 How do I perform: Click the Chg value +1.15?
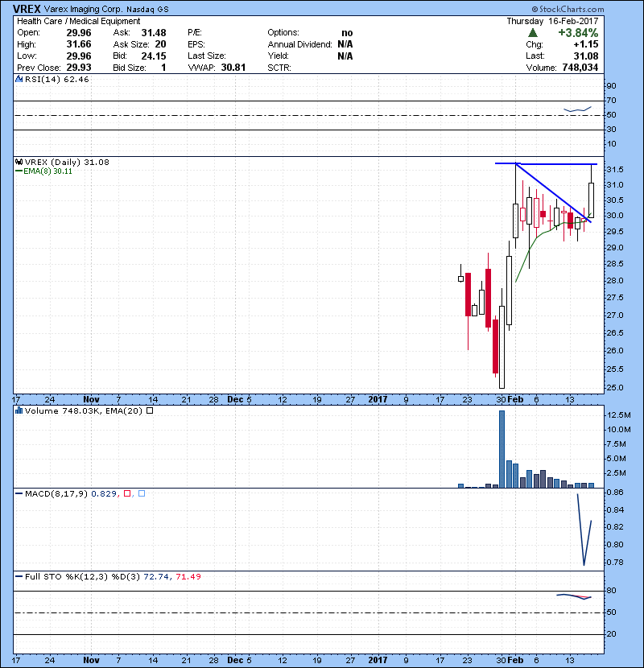(x=585, y=44)
